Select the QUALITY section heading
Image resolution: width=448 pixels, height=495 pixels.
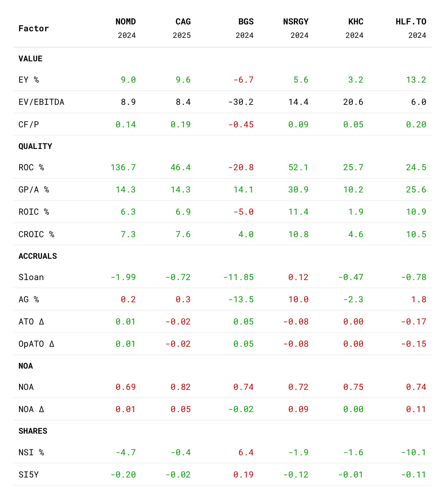35,146
